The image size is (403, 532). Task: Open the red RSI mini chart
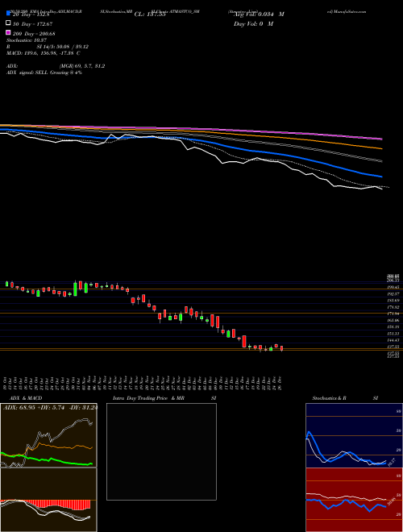(x=354, y=500)
